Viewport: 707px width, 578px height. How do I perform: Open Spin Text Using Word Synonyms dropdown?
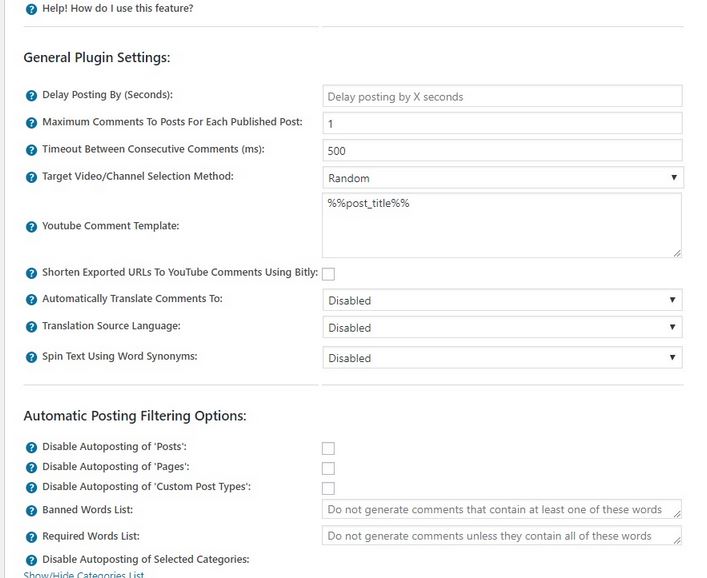click(x=502, y=358)
